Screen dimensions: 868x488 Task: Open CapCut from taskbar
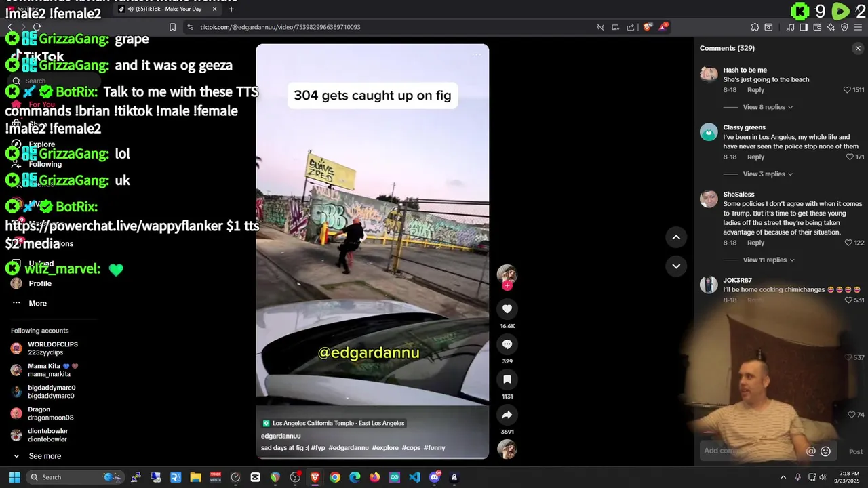[255, 477]
